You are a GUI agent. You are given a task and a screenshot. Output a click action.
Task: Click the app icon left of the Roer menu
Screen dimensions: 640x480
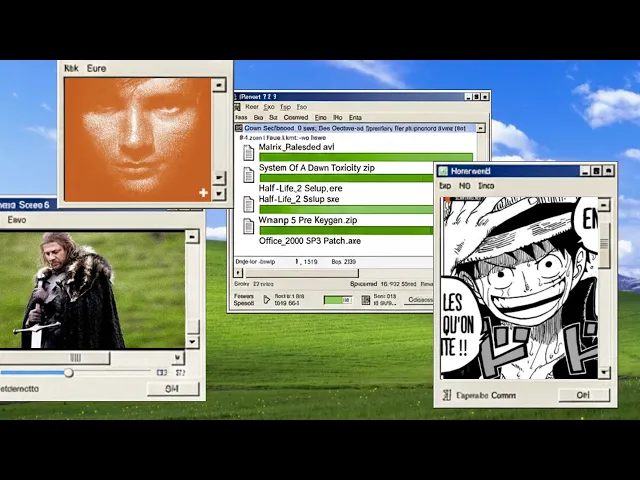point(237,107)
